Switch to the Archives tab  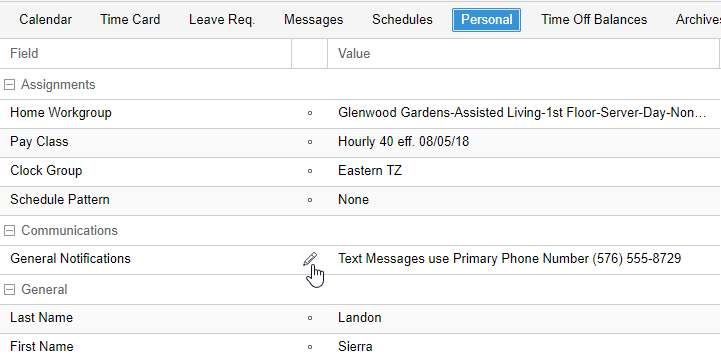698,20
